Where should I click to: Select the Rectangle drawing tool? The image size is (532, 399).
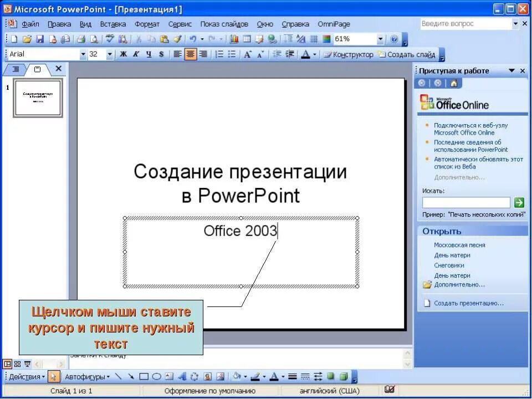coord(144,377)
